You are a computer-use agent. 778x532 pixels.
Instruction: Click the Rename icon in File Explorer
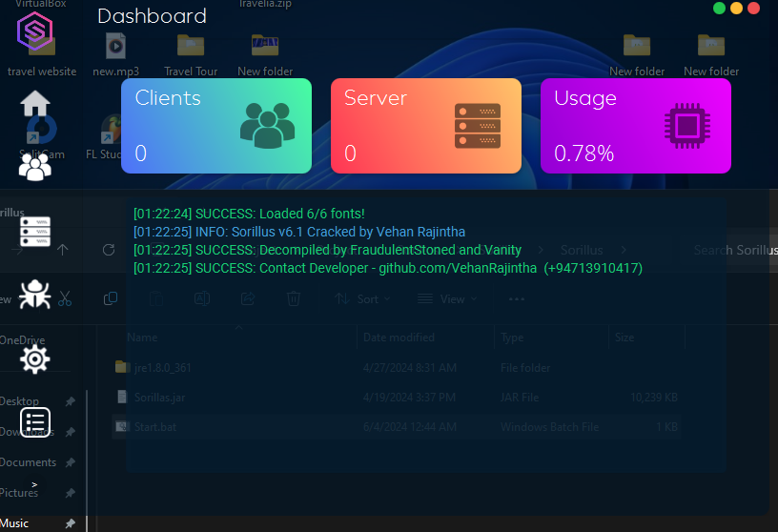pos(202,298)
